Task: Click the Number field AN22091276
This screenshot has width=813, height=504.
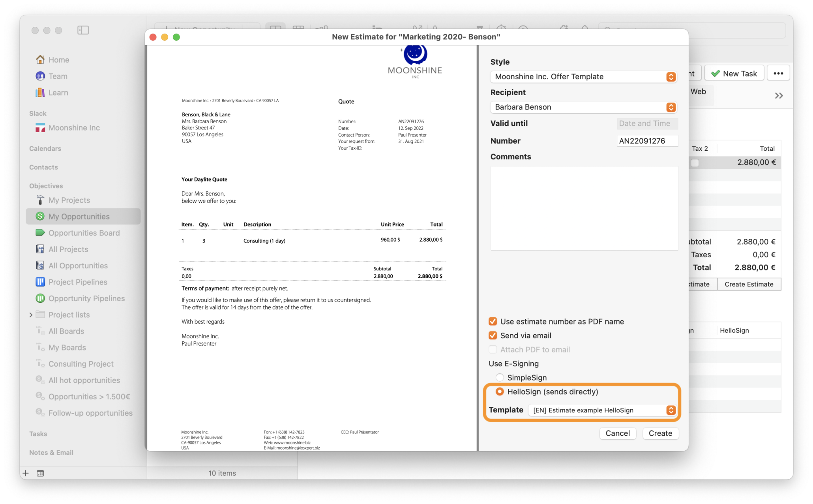Action: [x=647, y=141]
